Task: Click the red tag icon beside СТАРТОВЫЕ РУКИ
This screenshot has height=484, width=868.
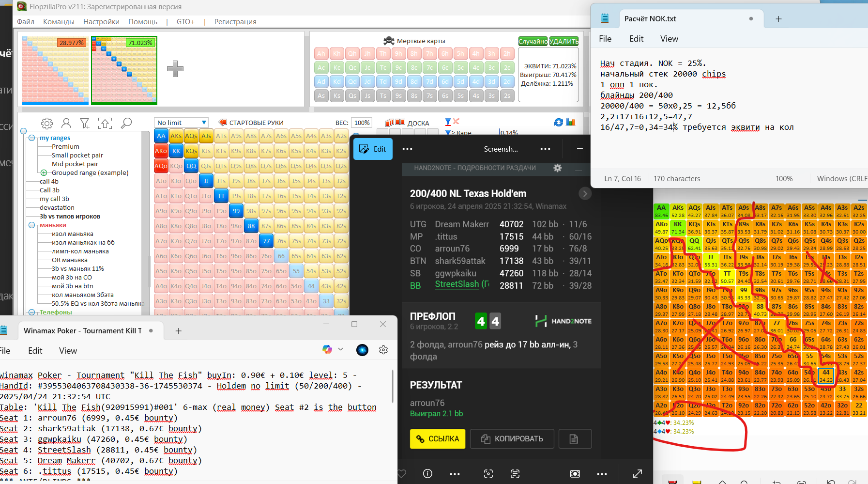Action: pyautogui.click(x=223, y=123)
